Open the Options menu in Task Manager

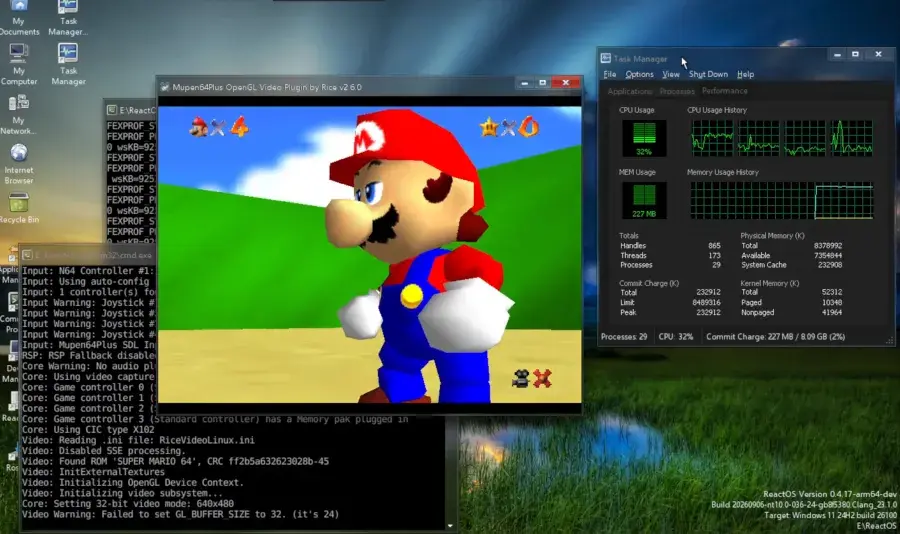[639, 74]
